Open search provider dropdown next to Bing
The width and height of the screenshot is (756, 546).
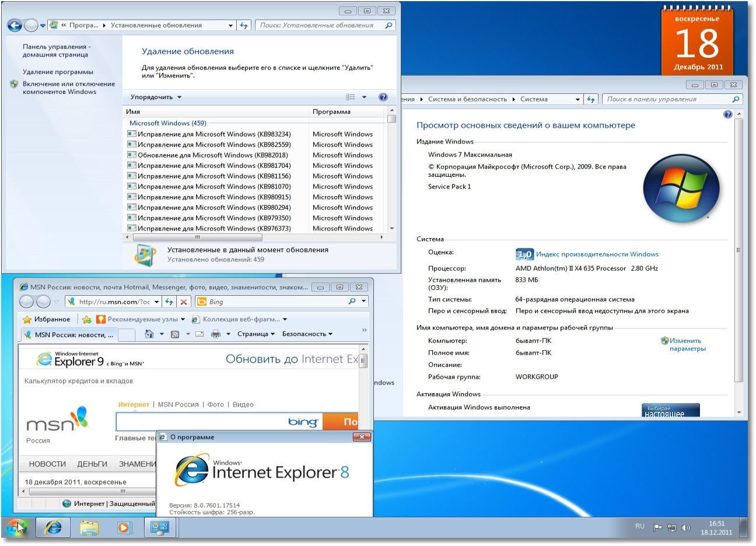coord(363,302)
